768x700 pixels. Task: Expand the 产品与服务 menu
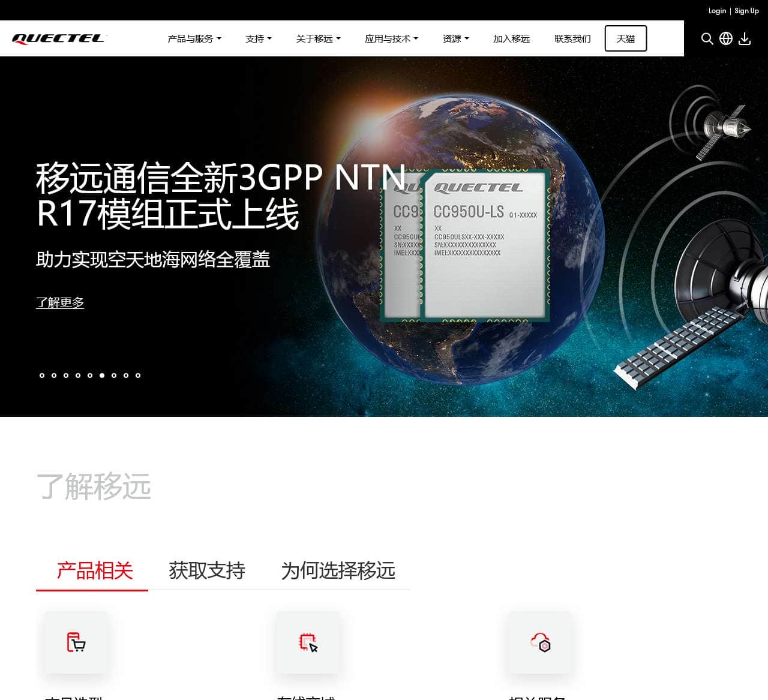tap(194, 39)
